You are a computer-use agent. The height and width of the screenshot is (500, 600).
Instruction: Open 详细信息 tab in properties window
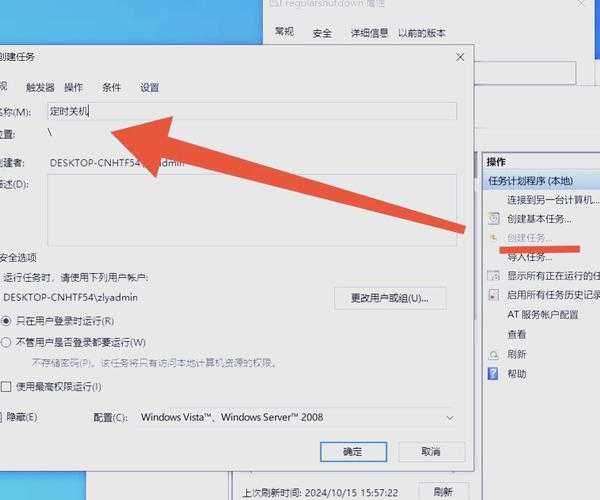(369, 33)
